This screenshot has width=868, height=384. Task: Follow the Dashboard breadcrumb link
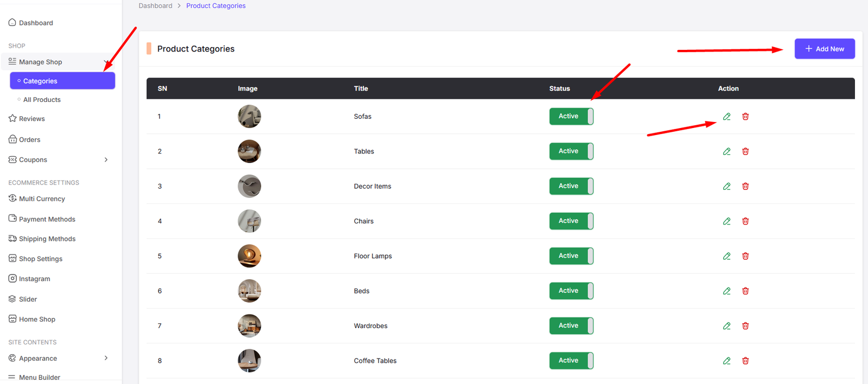click(x=155, y=6)
